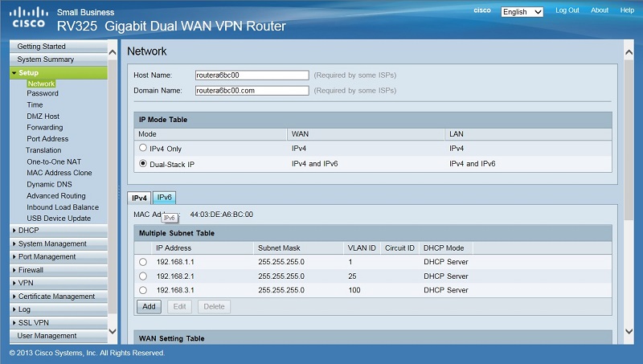Click the Domain Name input field

252,90
